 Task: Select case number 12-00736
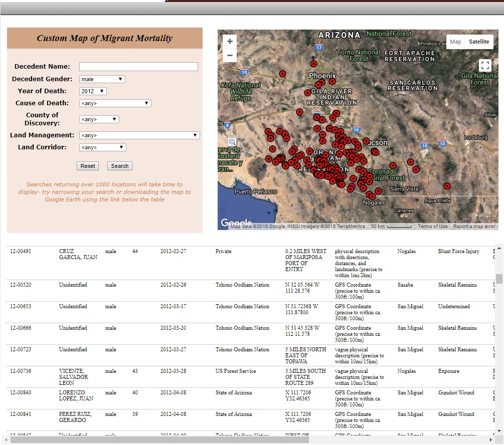click(x=21, y=371)
